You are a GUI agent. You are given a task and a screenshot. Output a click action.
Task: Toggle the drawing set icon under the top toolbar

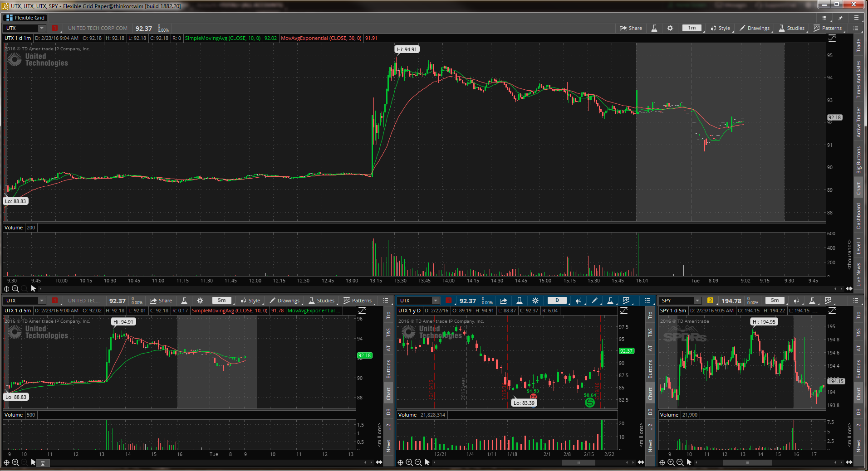[x=832, y=39]
